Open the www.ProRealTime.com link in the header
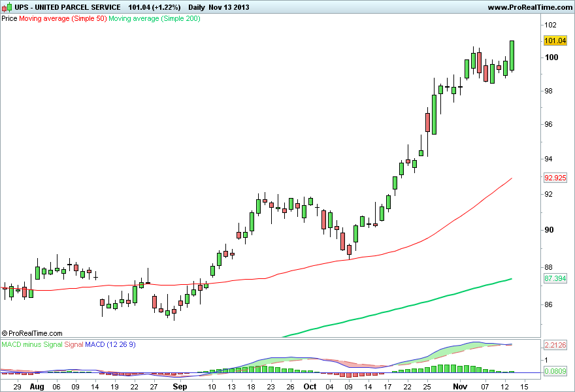Viewport: 575px width, 392px height. click(x=530, y=7)
